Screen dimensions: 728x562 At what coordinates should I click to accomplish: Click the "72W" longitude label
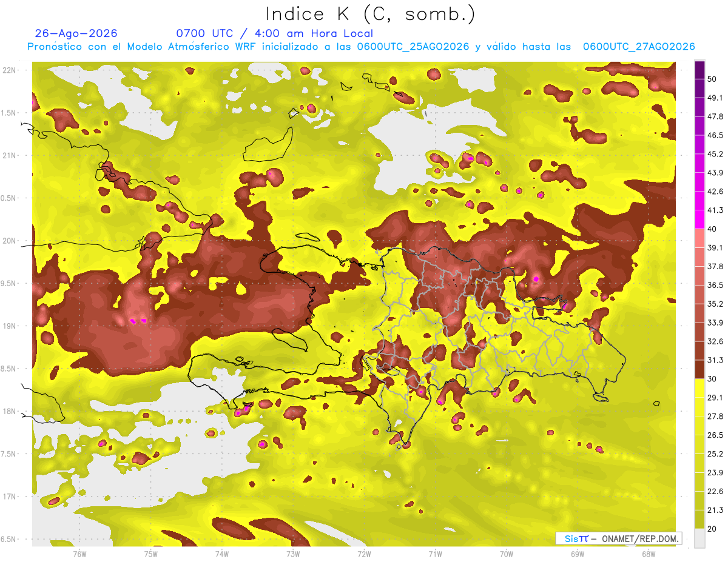point(363,554)
